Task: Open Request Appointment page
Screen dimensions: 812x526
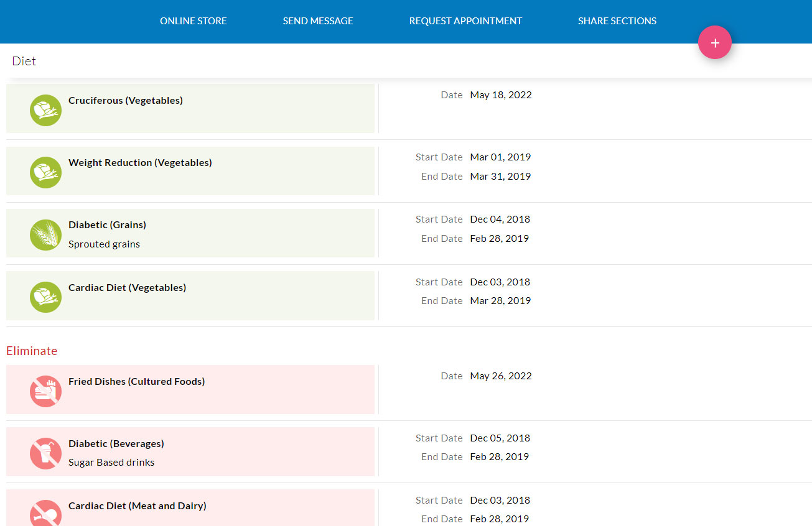Action: pyautogui.click(x=465, y=21)
